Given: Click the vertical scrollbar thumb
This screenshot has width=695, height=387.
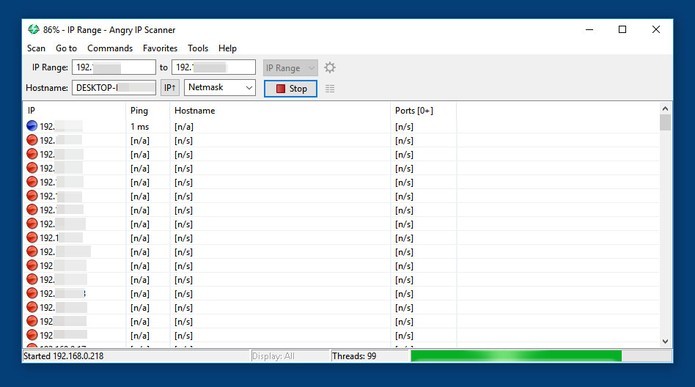Looking at the screenshot, I should pyautogui.click(x=665, y=123).
